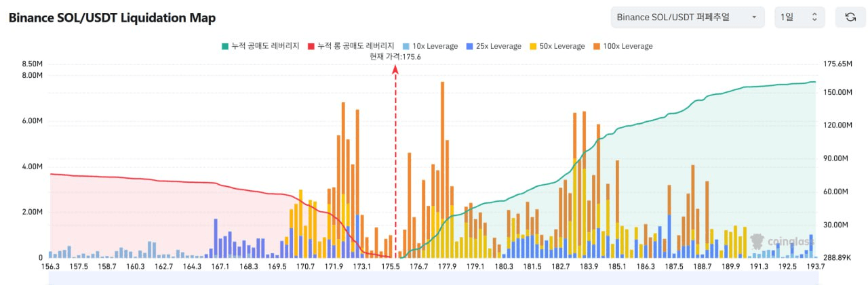The height and width of the screenshot is (285, 868).
Task: Click the 167.1 price axis label
Action: 220,267
